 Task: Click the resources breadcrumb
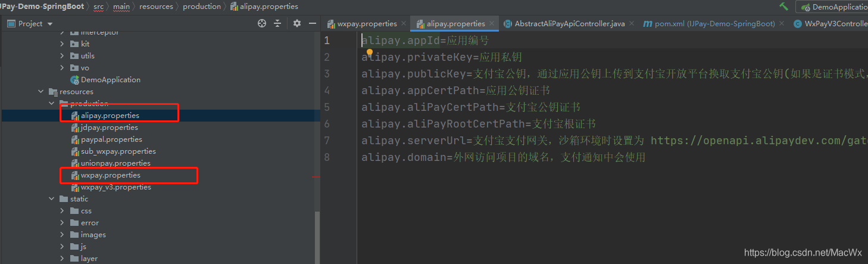coord(156,7)
